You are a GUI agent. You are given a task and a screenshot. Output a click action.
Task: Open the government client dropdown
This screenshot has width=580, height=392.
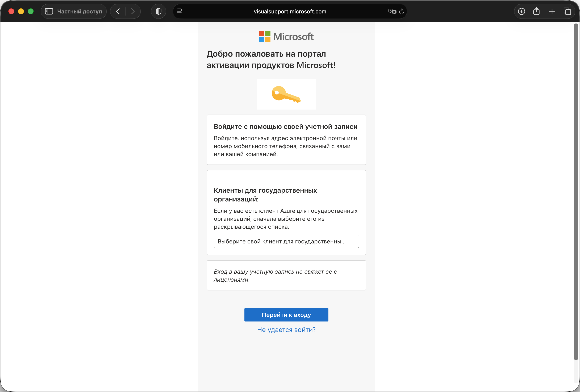(286, 241)
